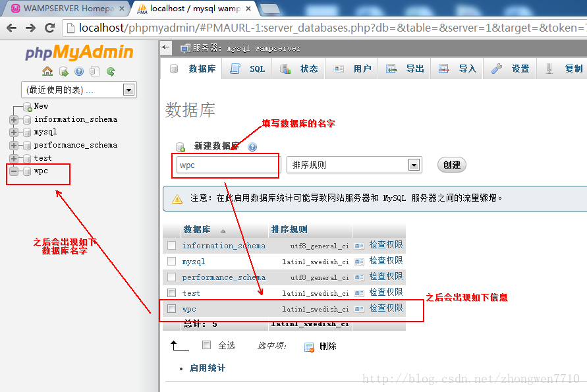Collapse the navigation panel arrow

165,47
